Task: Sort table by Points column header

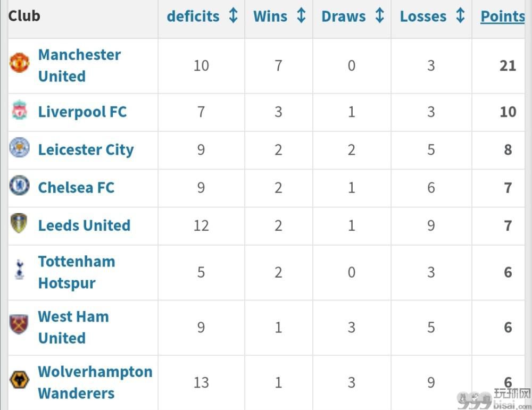Action: [503, 16]
